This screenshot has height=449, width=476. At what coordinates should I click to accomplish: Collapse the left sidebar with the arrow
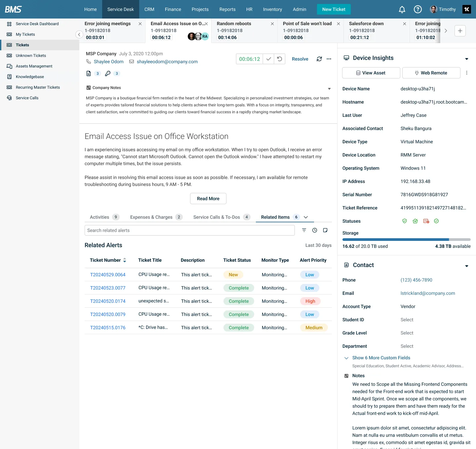(x=79, y=34)
